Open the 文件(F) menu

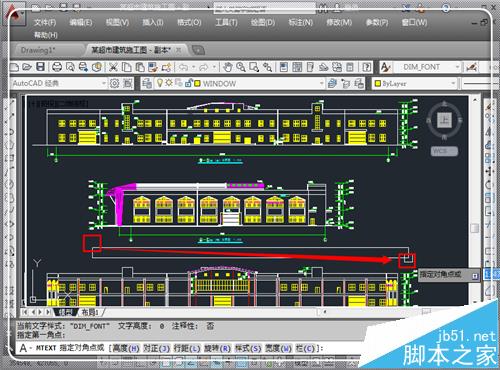[x=45, y=23]
